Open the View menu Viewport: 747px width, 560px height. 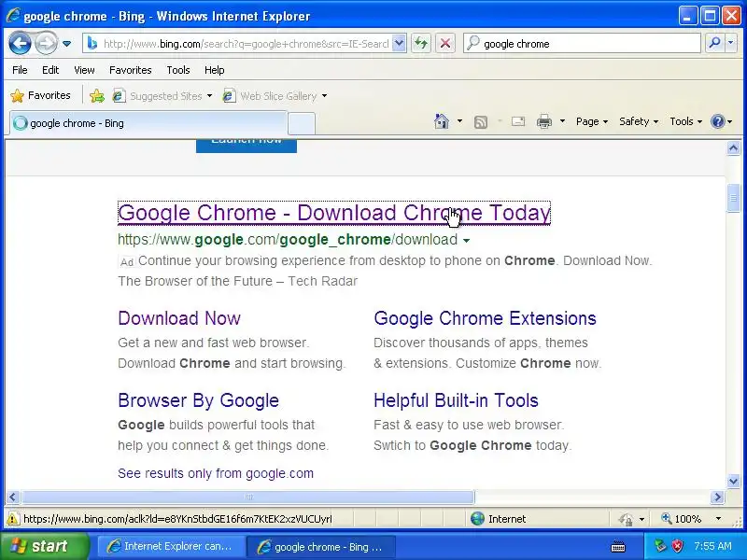pyautogui.click(x=84, y=70)
